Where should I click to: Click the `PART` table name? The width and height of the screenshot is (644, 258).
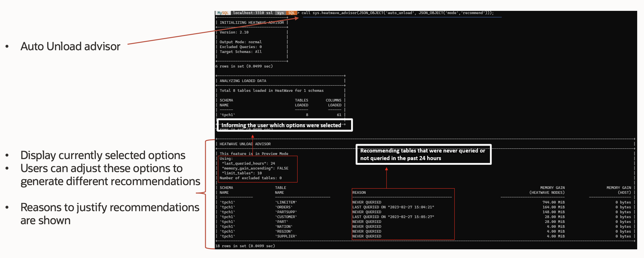[281, 222]
